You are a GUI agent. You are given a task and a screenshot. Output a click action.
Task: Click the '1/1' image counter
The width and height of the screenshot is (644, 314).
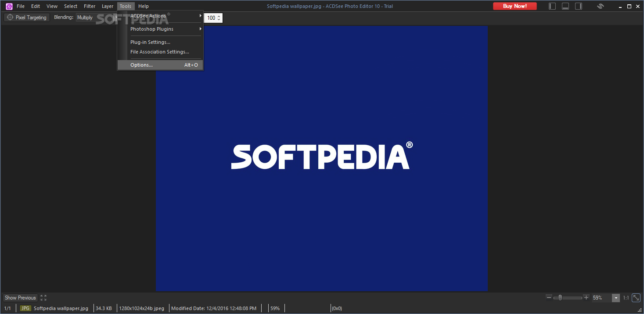7,308
